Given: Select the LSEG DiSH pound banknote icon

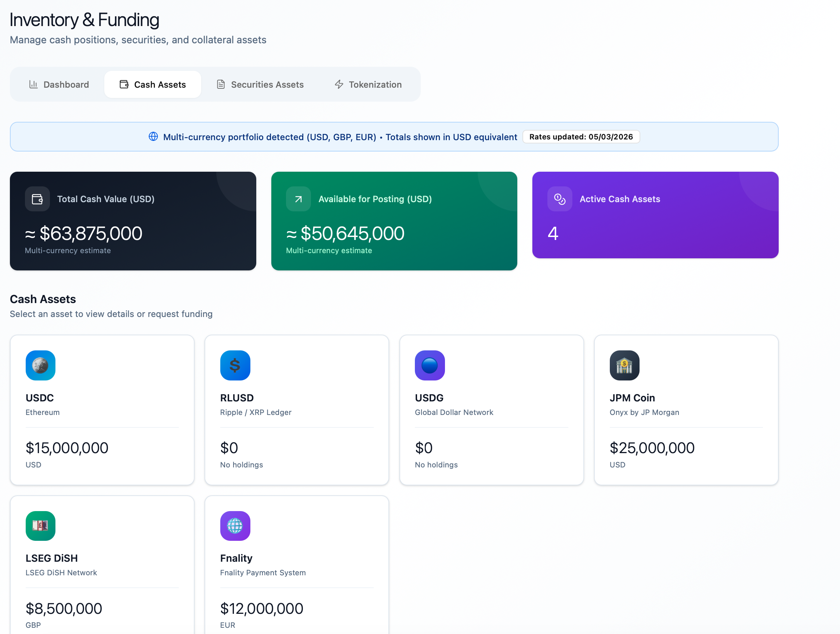Looking at the screenshot, I should pos(41,526).
